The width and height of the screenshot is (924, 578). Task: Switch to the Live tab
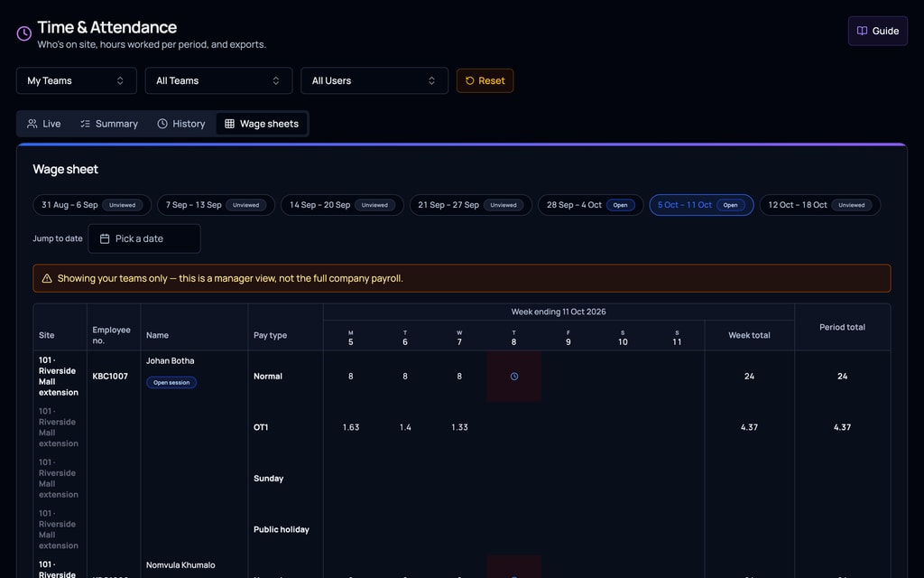[x=44, y=124]
